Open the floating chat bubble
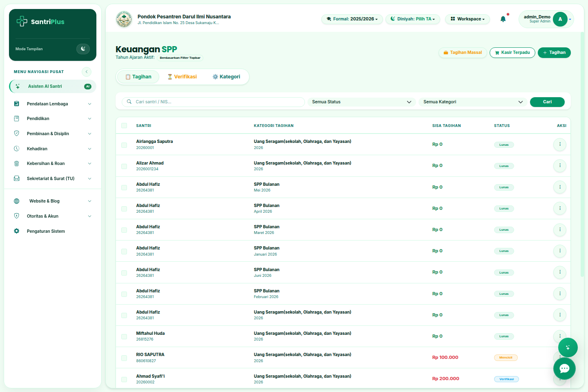Image resolution: width=588 pixels, height=392 pixels. (564, 369)
